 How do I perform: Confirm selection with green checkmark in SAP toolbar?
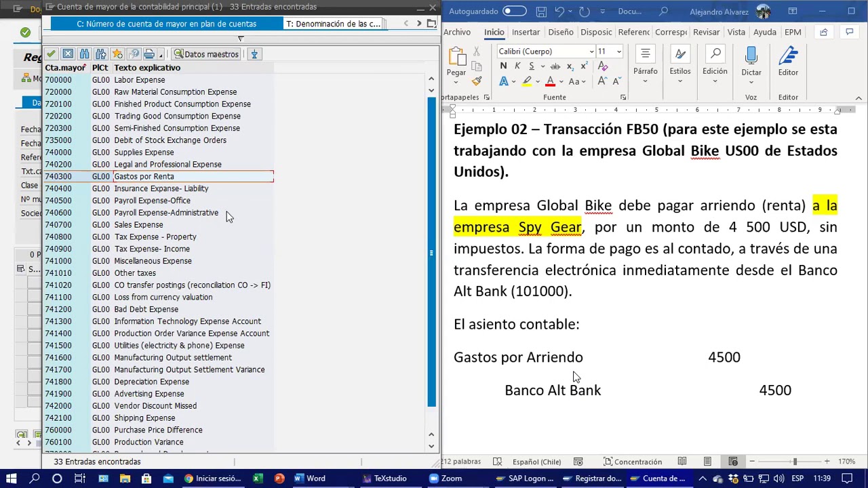[52, 54]
